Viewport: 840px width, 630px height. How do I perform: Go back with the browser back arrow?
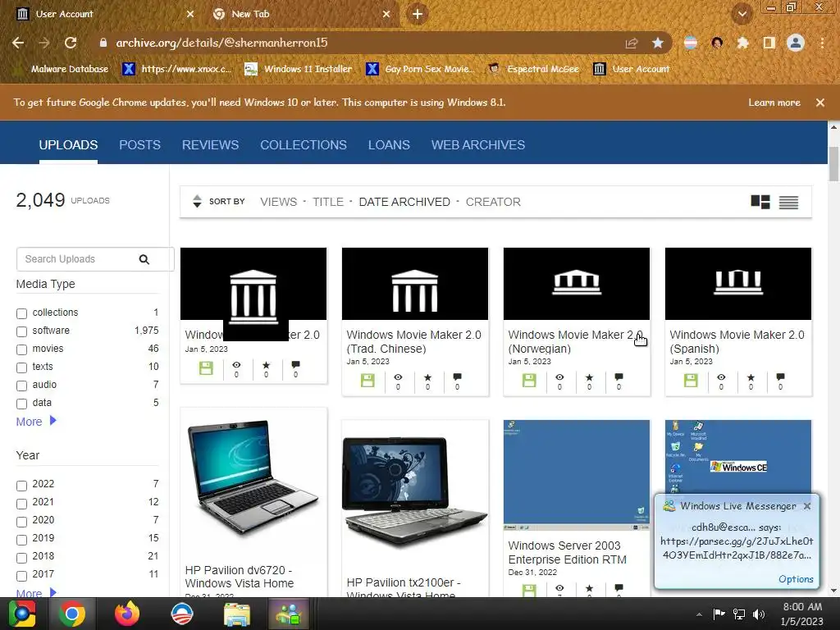tap(18, 43)
